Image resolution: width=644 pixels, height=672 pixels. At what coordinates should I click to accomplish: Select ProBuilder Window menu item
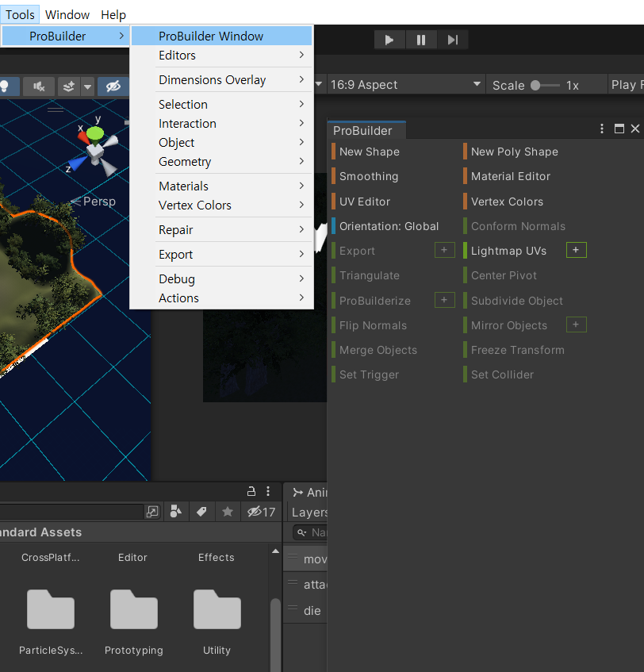point(221,36)
